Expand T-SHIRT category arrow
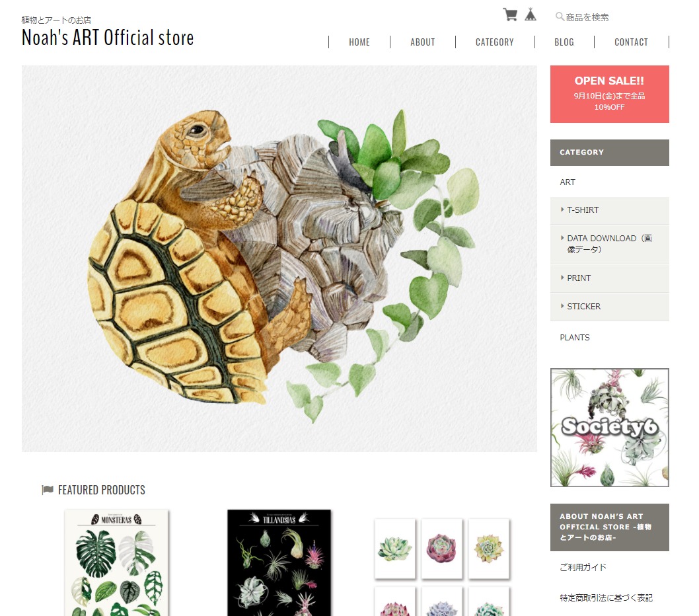The width and height of the screenshot is (699, 616). (562, 210)
